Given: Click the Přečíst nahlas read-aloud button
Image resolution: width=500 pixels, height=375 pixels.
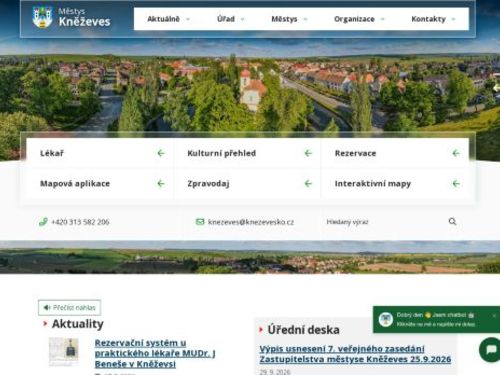Looking at the screenshot, I should click(x=69, y=308).
